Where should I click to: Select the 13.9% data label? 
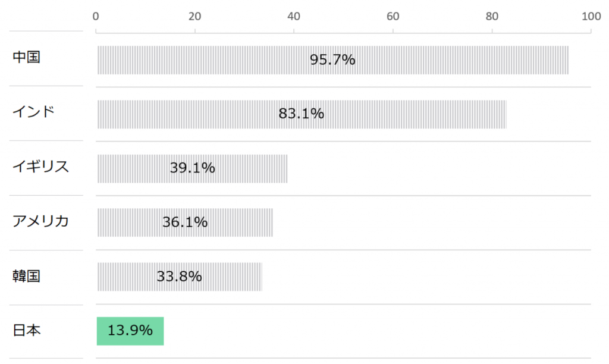(130, 331)
